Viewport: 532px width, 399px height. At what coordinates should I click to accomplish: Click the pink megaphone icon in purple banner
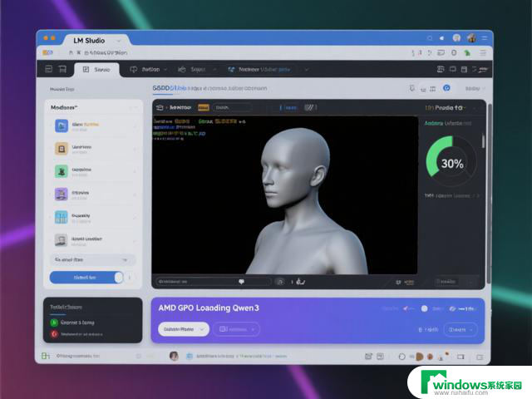coord(406,308)
